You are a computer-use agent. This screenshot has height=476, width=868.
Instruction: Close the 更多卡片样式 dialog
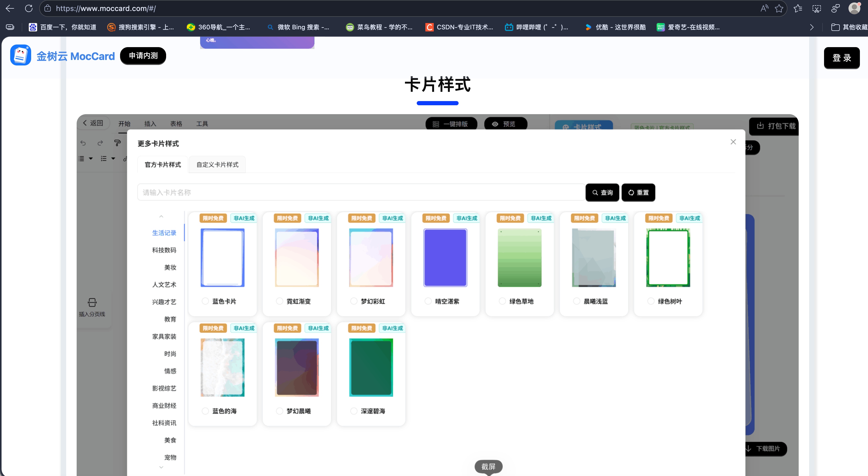coord(733,142)
